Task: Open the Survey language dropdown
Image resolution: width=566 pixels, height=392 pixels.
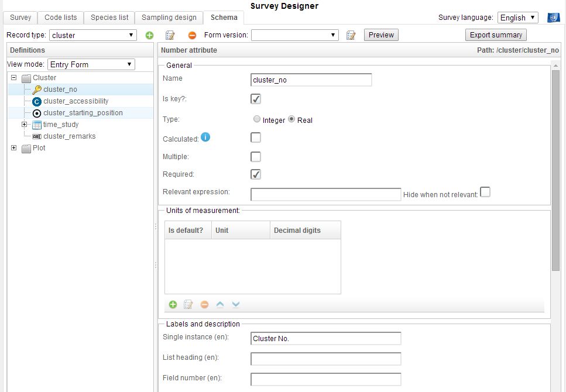Action: click(x=517, y=18)
